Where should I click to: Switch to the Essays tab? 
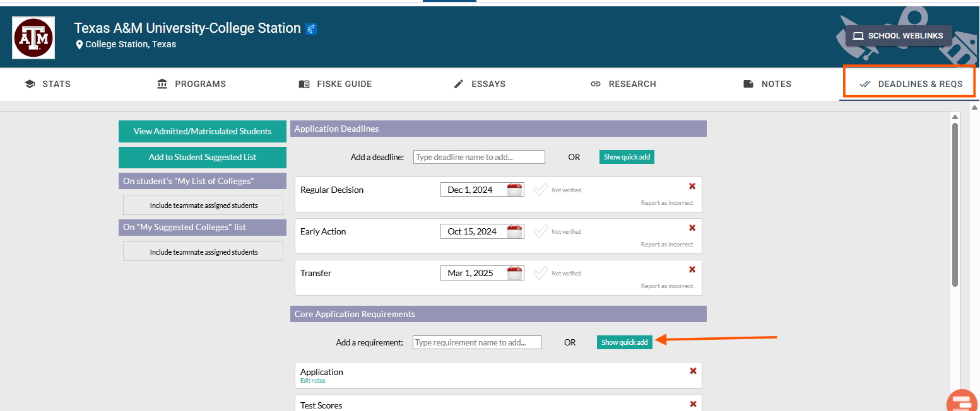point(480,84)
